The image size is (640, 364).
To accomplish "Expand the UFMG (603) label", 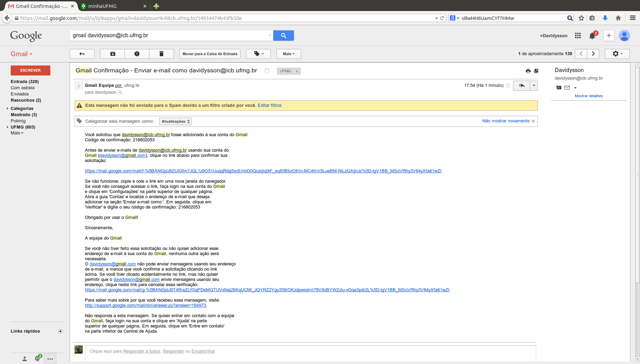I will pos(8,127).
